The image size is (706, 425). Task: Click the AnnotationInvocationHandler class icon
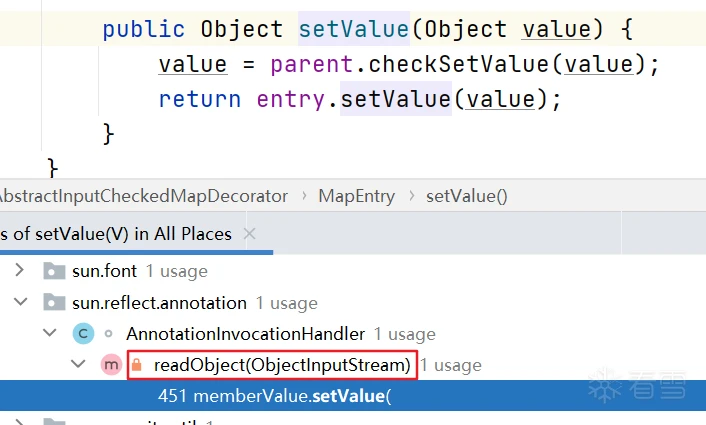(83, 334)
